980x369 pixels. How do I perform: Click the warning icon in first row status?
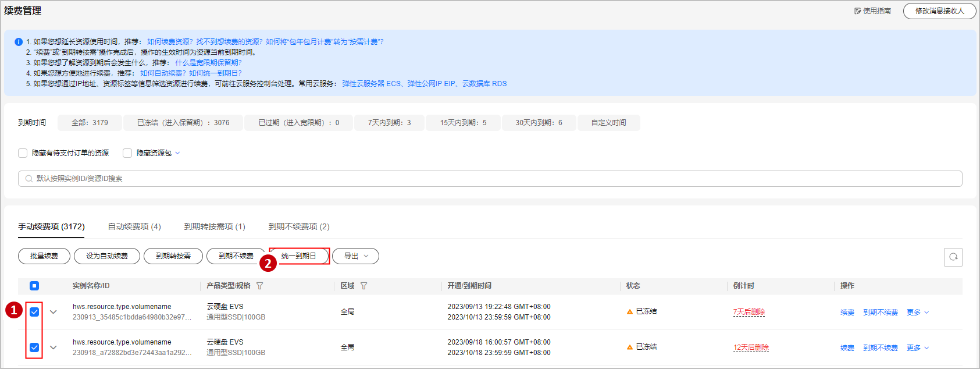(629, 312)
